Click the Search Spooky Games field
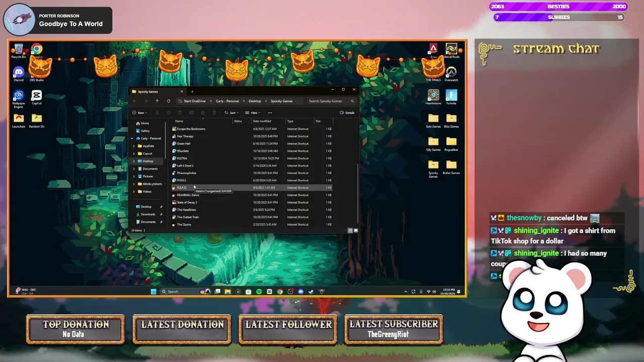Viewport: 644px width, 362px height. pos(331,101)
